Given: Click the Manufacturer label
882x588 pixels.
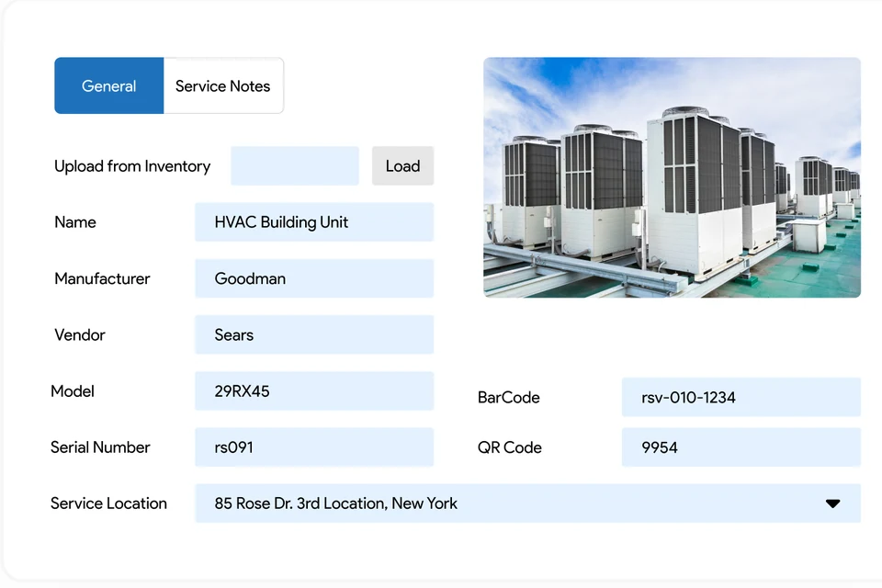Looking at the screenshot, I should 102,278.
